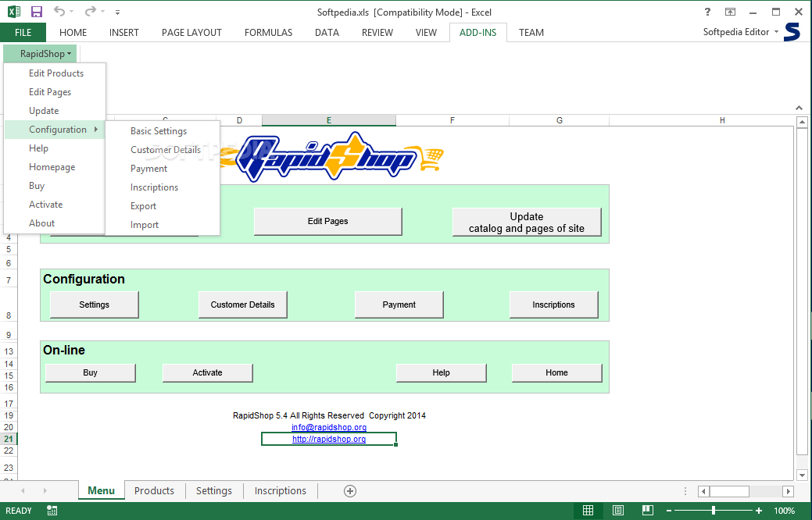This screenshot has height=520, width=812.
Task: Click the Customer Details sheet button
Action: [x=242, y=305]
